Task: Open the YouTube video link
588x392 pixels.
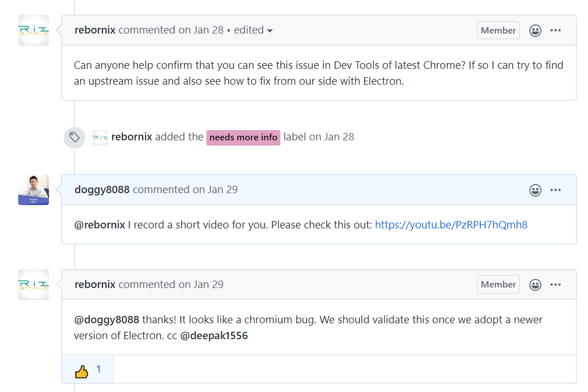Action: (451, 225)
